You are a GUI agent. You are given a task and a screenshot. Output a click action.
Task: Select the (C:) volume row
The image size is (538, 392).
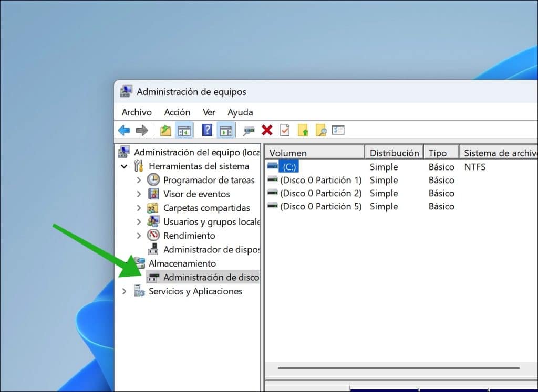pos(401,167)
